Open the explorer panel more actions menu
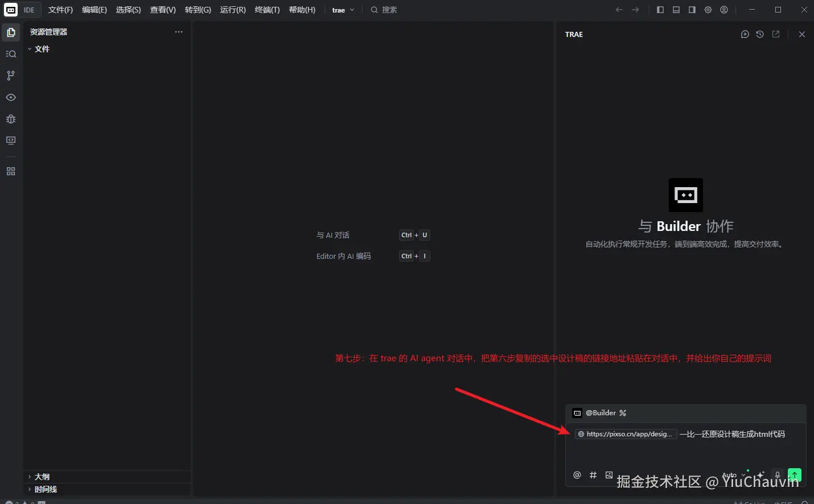Viewport: 814px width, 504px height. pyautogui.click(x=179, y=32)
